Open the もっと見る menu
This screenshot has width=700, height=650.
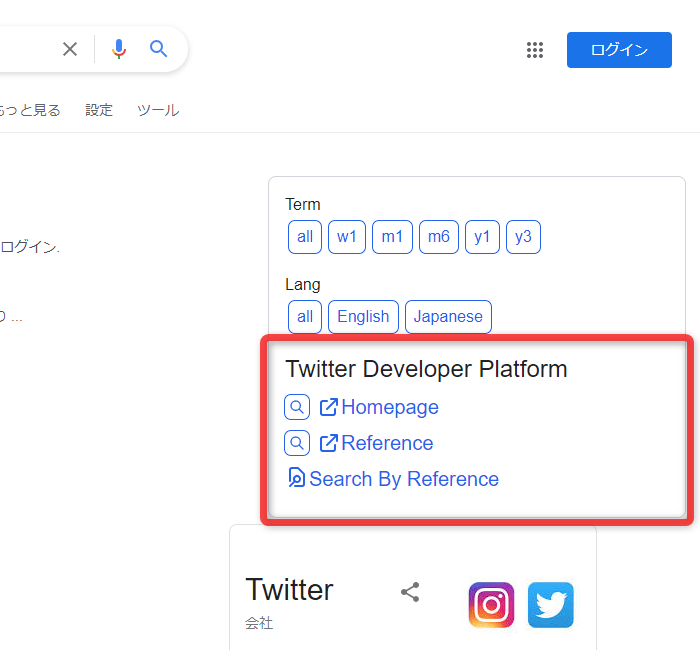pyautogui.click(x=29, y=110)
